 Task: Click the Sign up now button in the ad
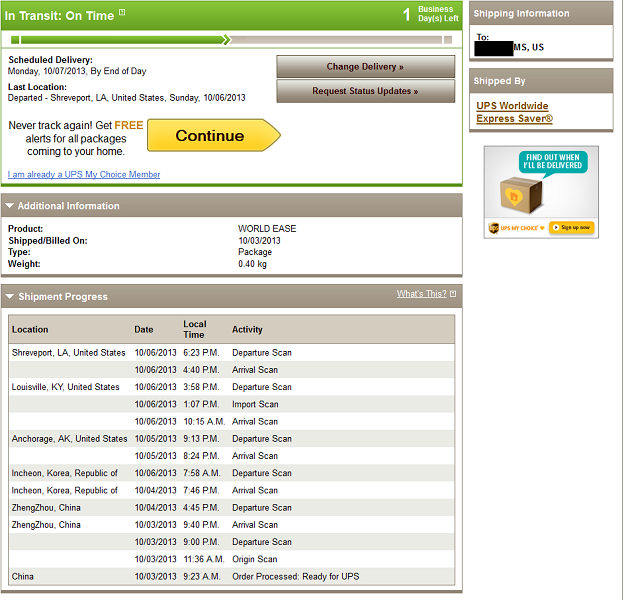coord(572,228)
